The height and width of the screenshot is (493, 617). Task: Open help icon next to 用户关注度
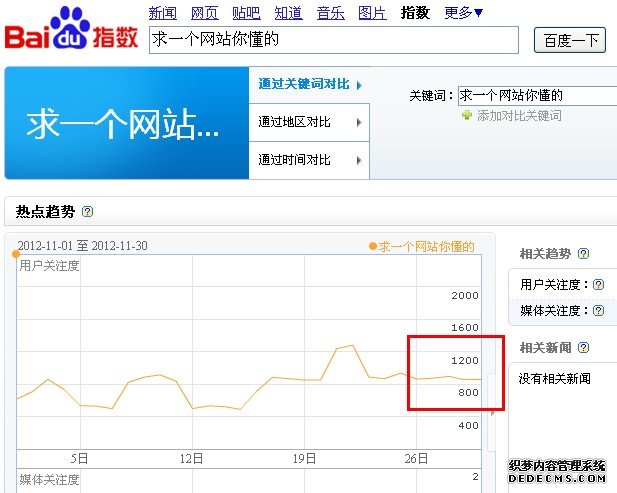[x=598, y=284]
